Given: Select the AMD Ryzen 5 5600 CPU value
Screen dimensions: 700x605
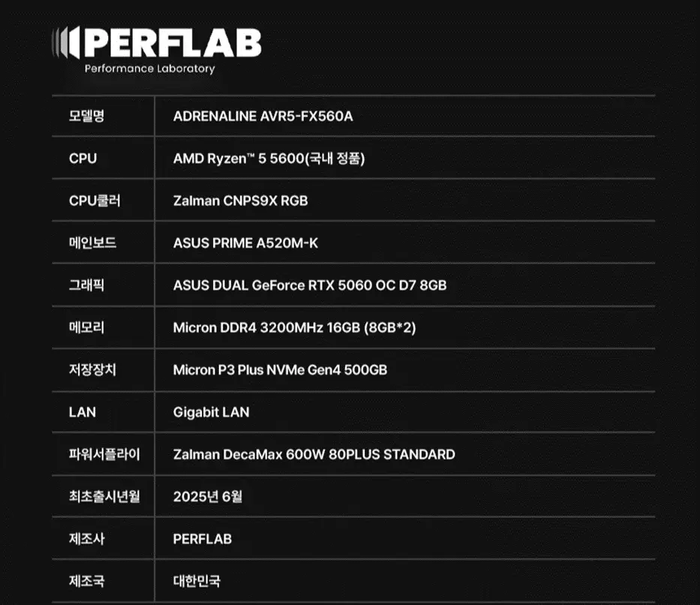Looking at the screenshot, I should click(269, 158).
